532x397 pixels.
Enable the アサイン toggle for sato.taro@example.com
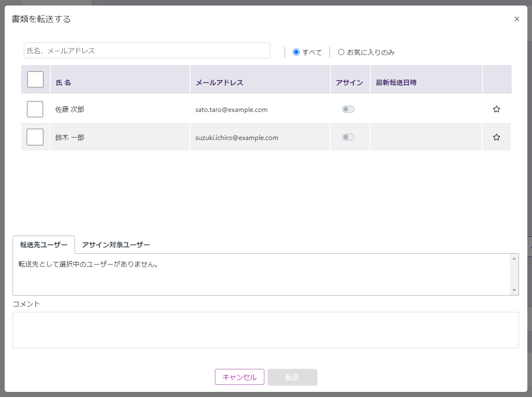(x=348, y=109)
